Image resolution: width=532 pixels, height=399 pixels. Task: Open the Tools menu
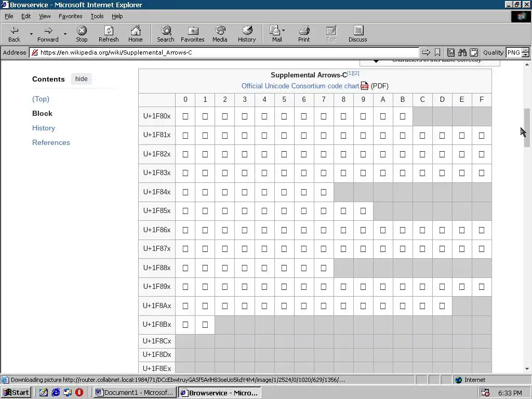coord(97,16)
